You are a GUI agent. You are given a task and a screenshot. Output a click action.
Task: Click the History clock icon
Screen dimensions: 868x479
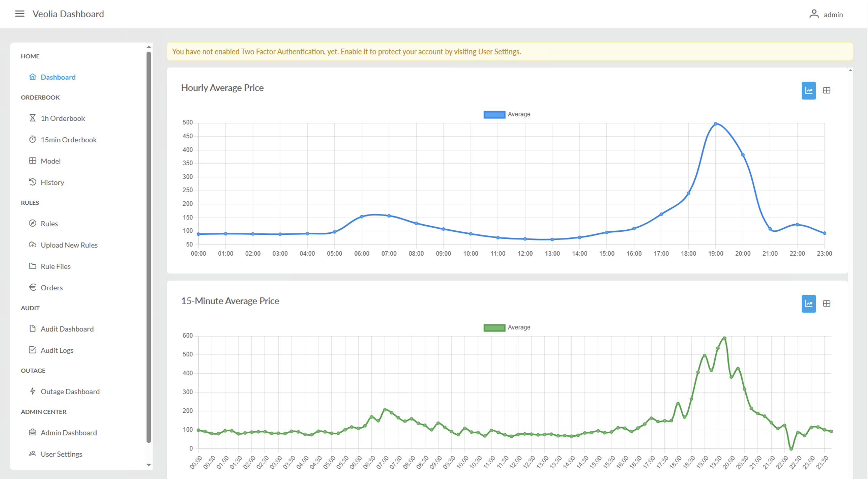[32, 182]
